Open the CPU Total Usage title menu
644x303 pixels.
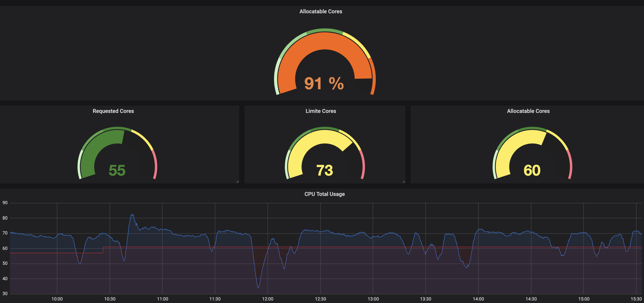point(324,194)
